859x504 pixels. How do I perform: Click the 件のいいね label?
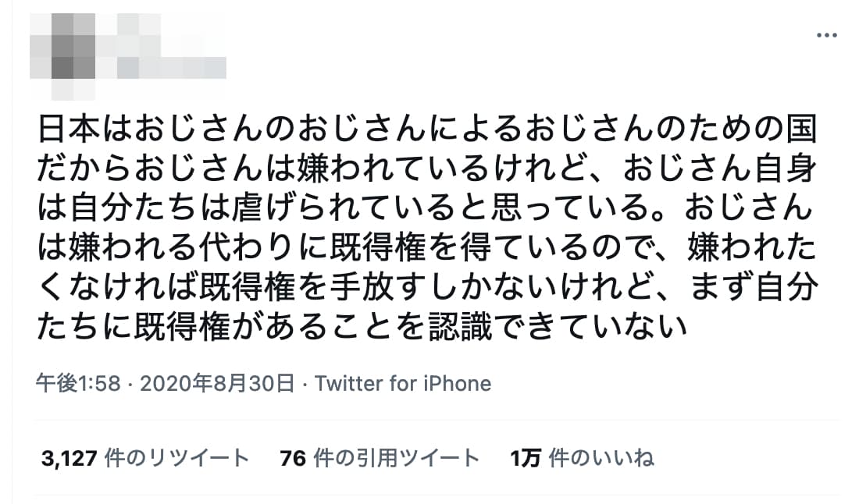tap(601, 458)
